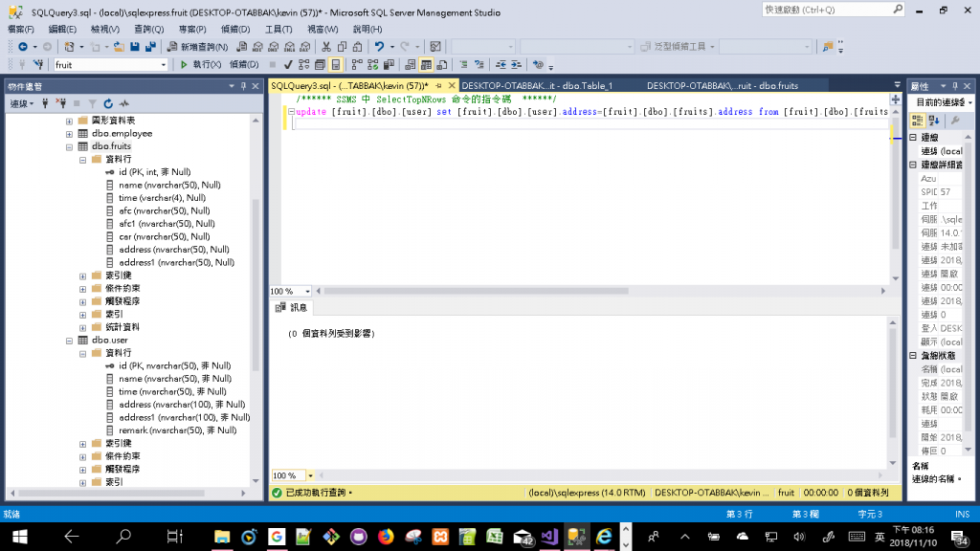
Task: Expand 觸發程序 folder under dbo.fruits
Action: click(x=82, y=301)
